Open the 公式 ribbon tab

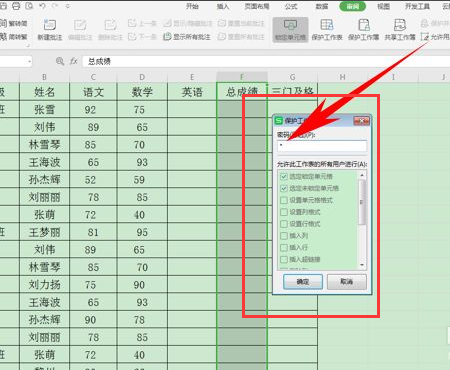pos(291,6)
